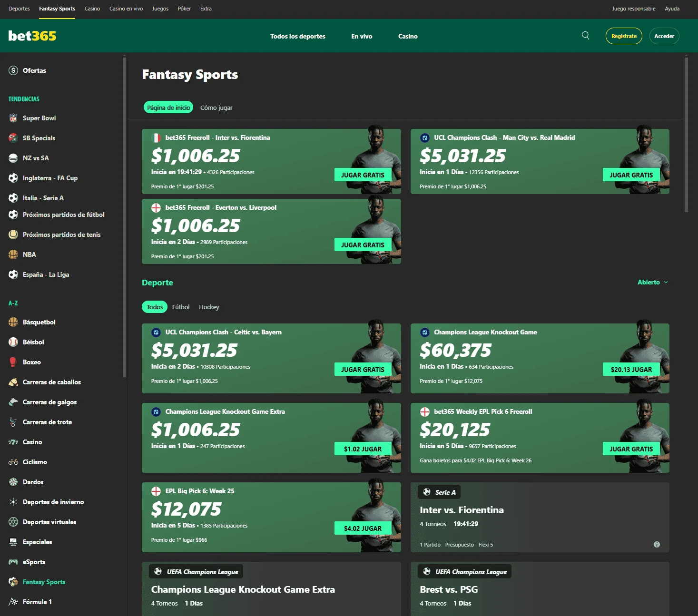The width and height of the screenshot is (698, 616).
Task: Click the Deporte section heading
Action: (157, 283)
